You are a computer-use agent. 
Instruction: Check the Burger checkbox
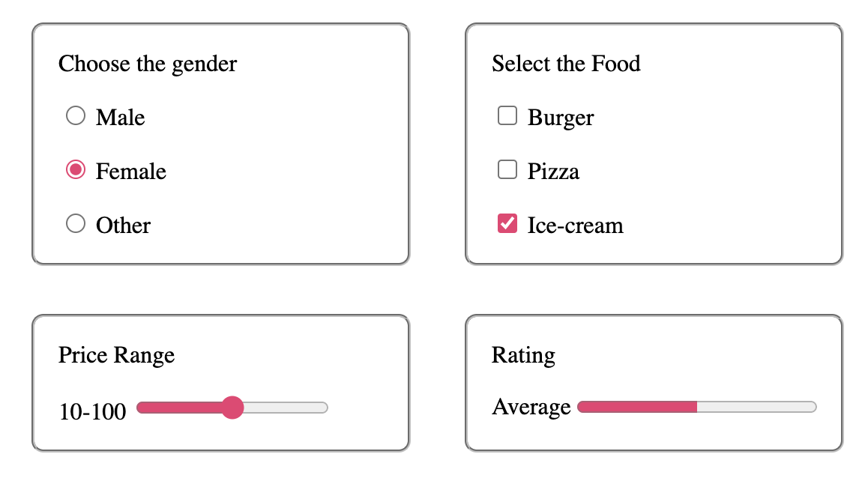point(507,116)
